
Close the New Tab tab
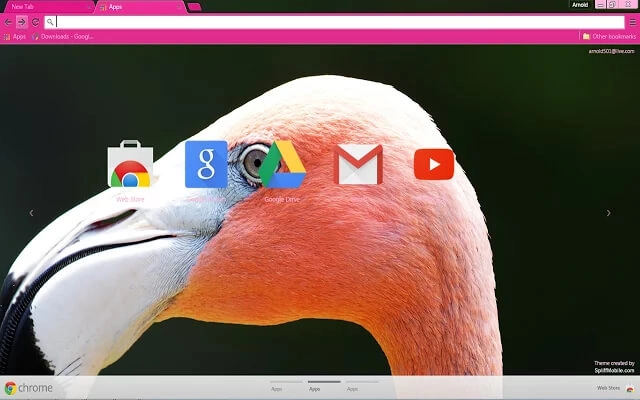(x=89, y=7)
